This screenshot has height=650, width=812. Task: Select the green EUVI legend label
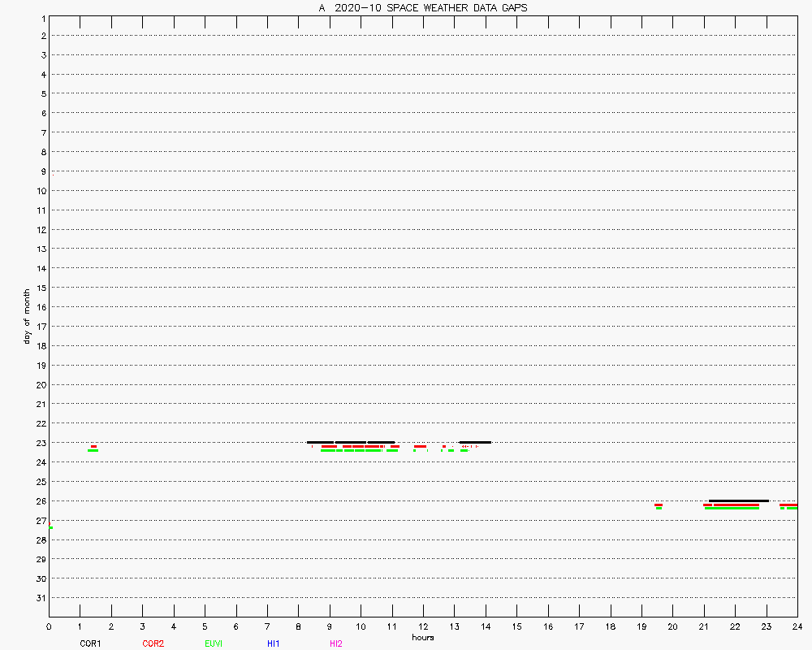click(x=214, y=643)
